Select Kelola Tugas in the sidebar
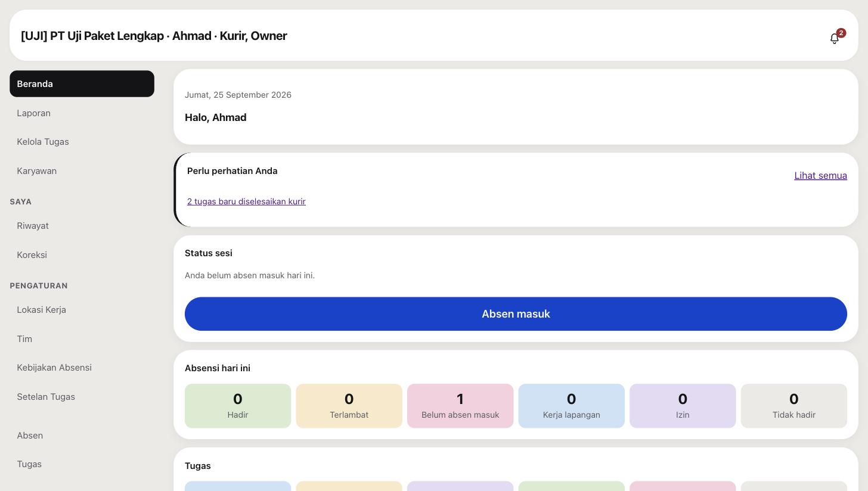Screen dimensions: 868x491 click(x=82, y=142)
